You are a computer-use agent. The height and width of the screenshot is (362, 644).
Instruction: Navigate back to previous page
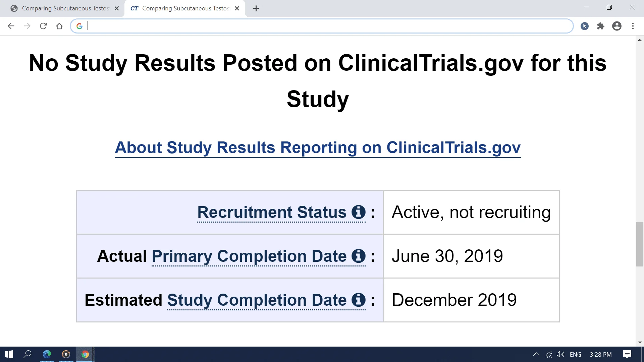pos(11,26)
